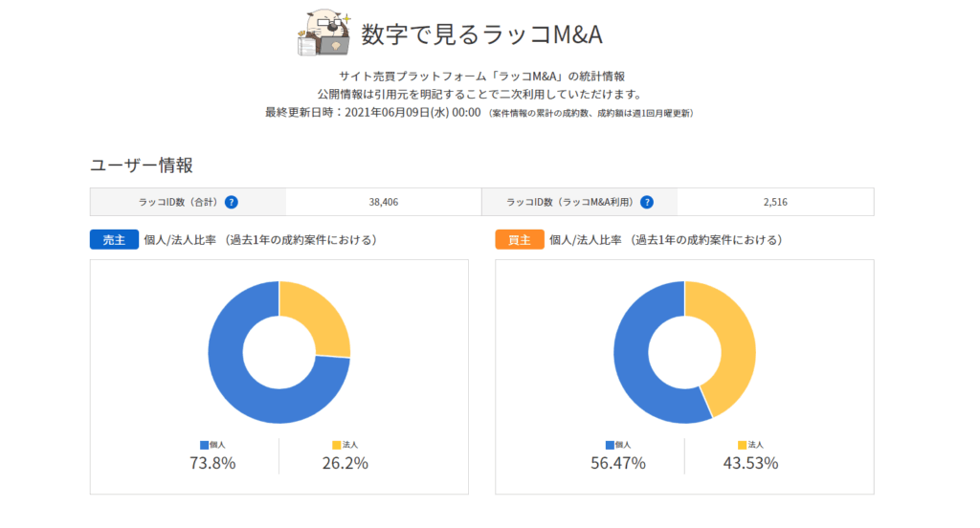Click the otter mascot logo at top
This screenshot has height=528, width=980.
coord(325,33)
